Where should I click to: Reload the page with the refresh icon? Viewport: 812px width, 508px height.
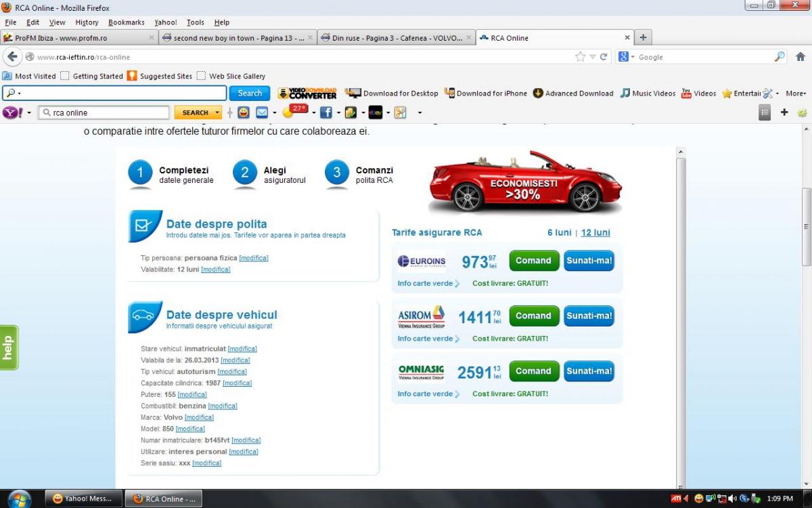tap(604, 57)
